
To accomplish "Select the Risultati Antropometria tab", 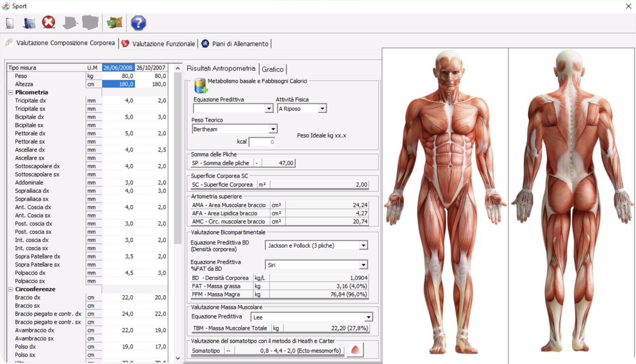I will [x=221, y=69].
